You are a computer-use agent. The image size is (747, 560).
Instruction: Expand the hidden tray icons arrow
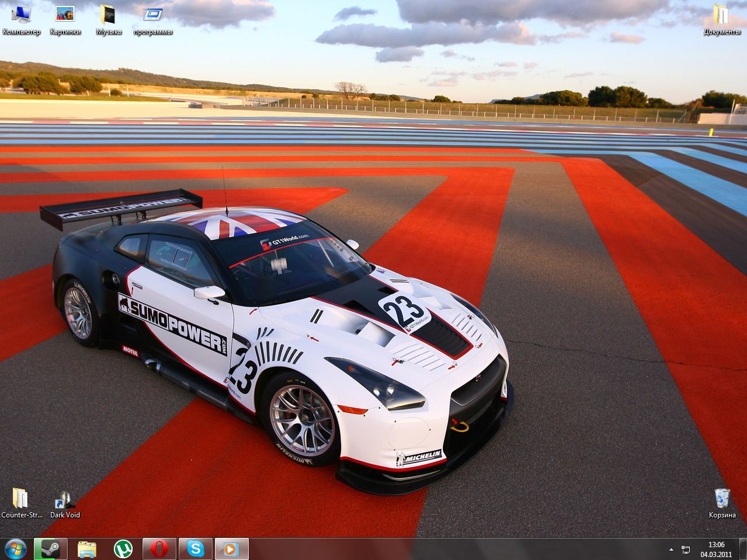point(671,549)
